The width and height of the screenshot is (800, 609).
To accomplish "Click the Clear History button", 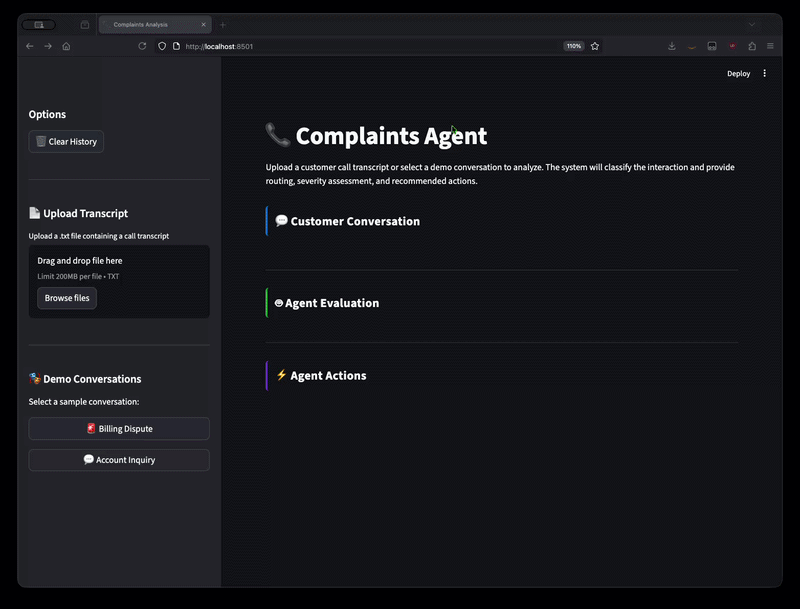I will [x=66, y=142].
